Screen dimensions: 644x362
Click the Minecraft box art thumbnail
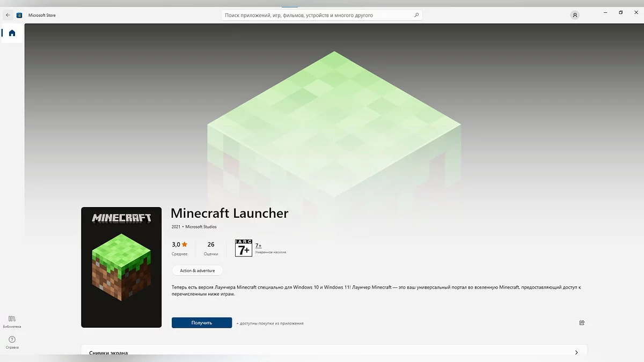[121, 267]
